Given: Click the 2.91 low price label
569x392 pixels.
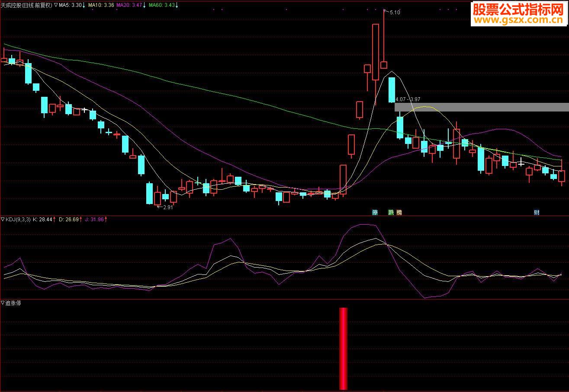Looking at the screenshot, I should [168, 207].
